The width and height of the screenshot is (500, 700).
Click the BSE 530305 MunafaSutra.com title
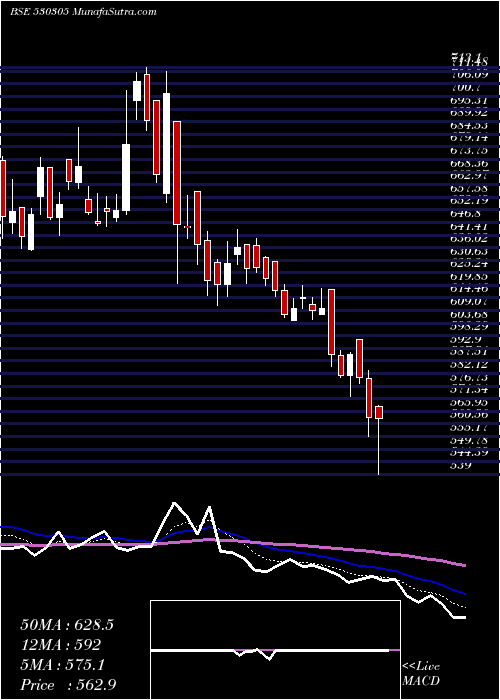point(83,12)
